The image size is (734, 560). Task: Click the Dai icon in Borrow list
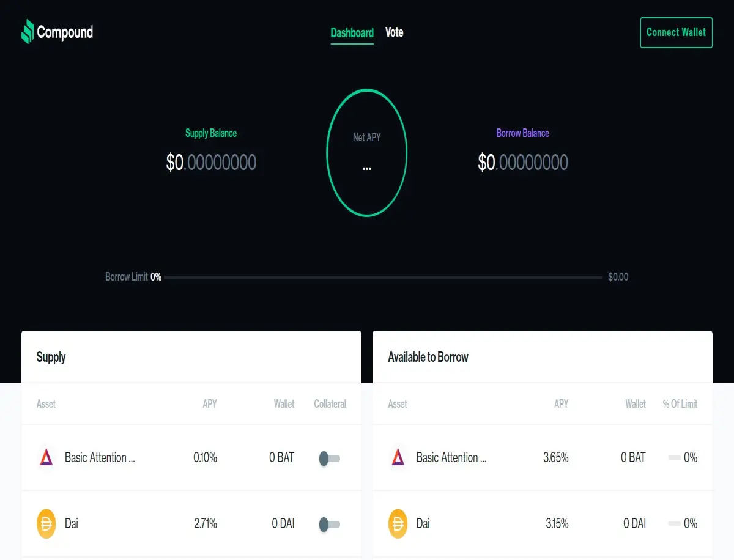pos(398,523)
